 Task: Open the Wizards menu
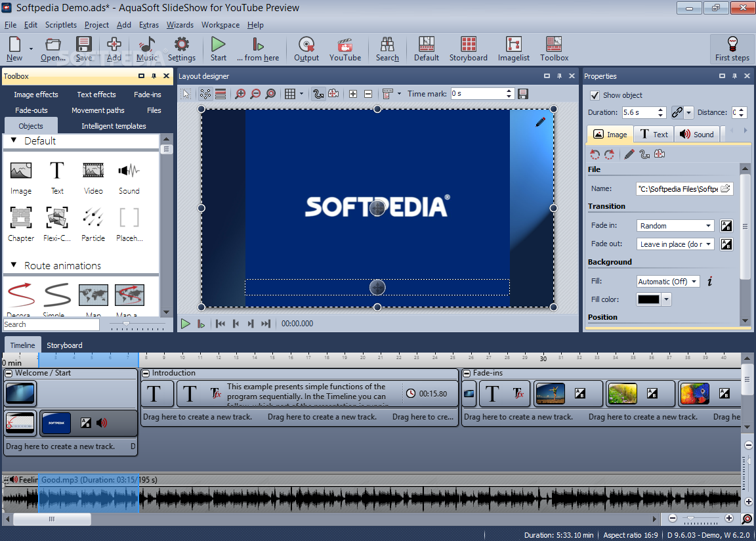click(180, 25)
